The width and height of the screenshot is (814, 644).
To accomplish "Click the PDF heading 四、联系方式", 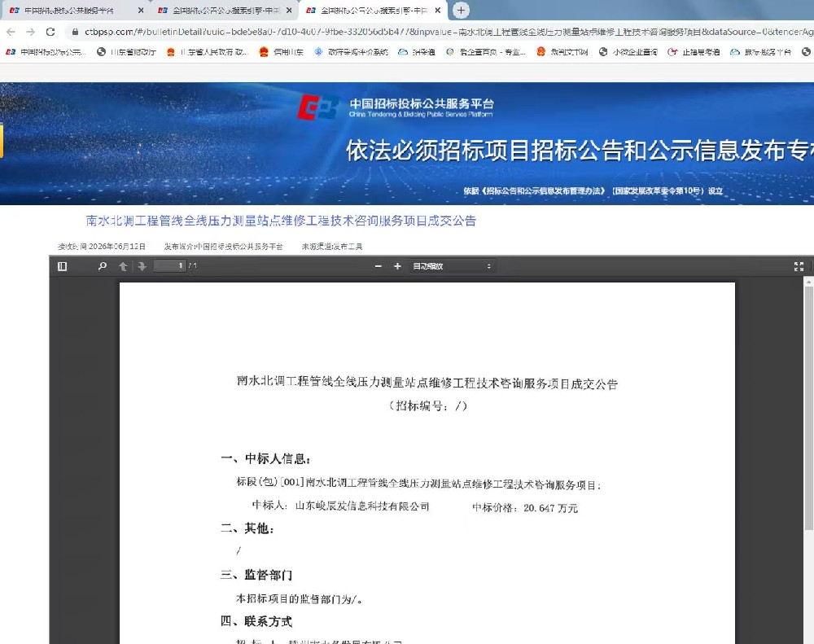I will pos(256,621).
